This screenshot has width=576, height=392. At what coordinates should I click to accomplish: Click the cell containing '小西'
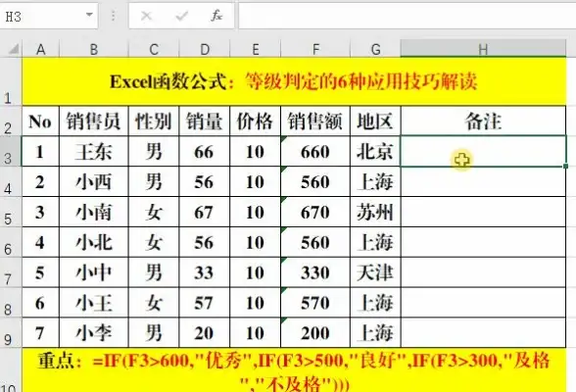coord(94,181)
